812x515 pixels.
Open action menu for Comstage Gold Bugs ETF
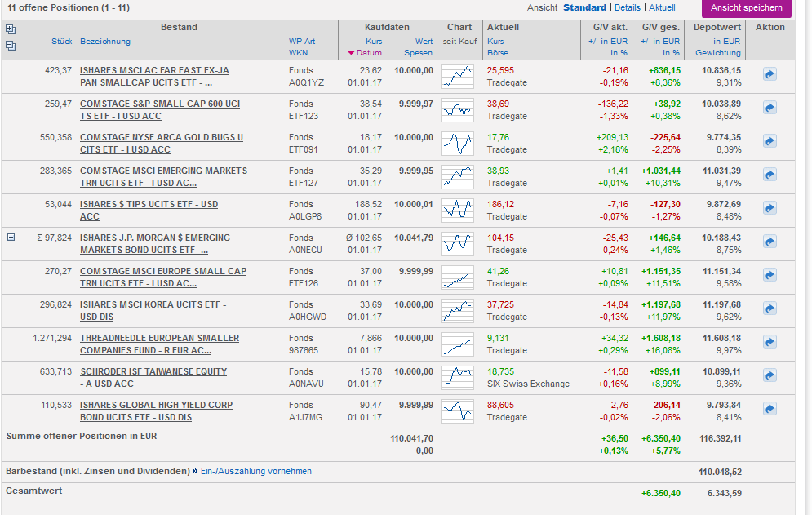(x=769, y=141)
